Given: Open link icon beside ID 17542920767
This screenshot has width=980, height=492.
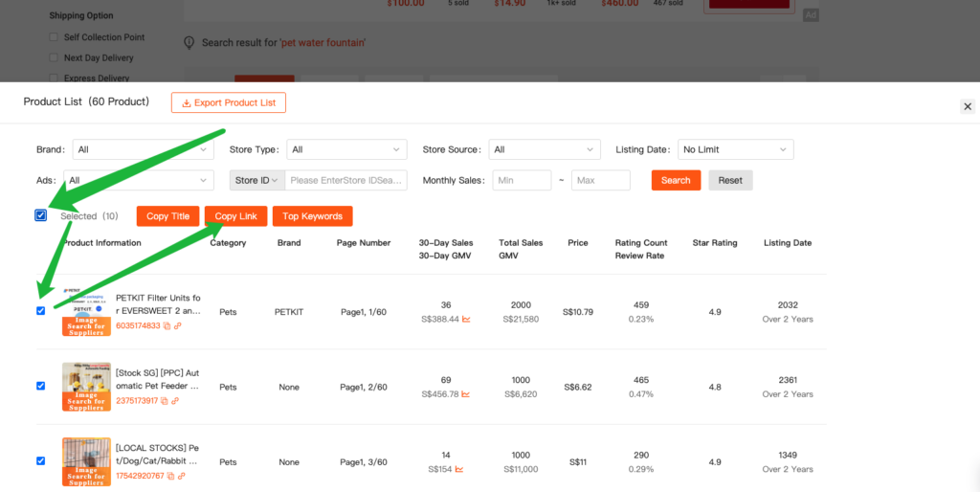Looking at the screenshot, I should tap(181, 476).
